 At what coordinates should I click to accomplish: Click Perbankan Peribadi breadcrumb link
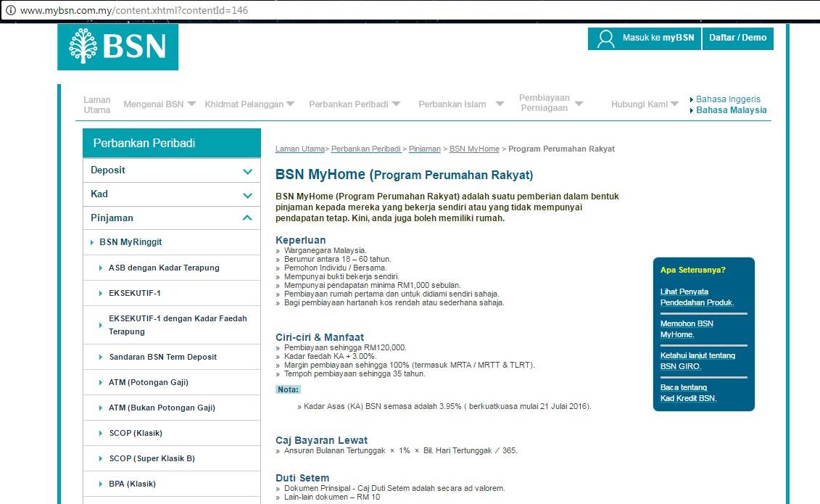coord(366,149)
